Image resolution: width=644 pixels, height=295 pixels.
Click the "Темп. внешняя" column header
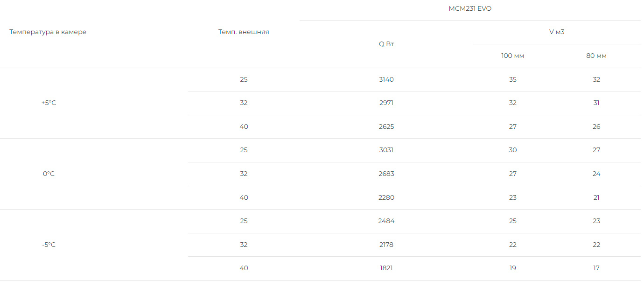[x=244, y=32]
